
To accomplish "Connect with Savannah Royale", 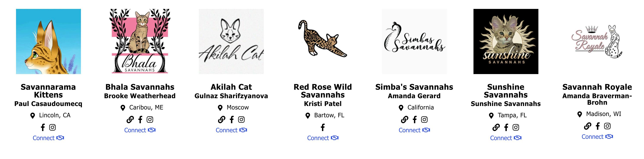I will coord(597,137).
